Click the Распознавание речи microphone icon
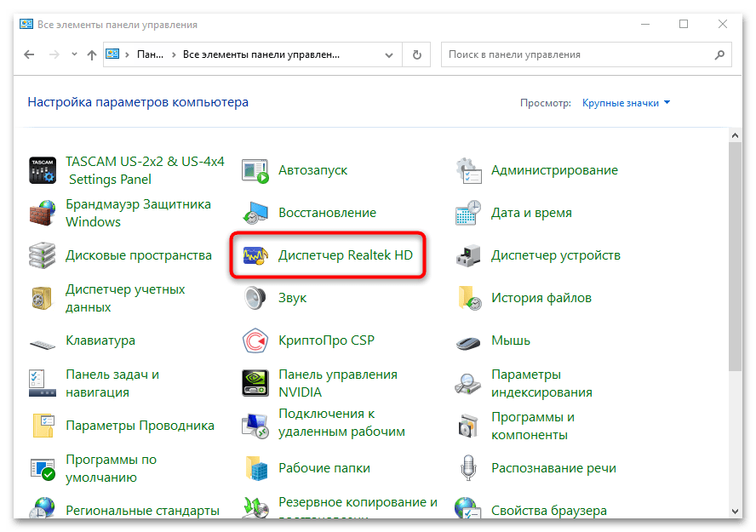Screen dimensions: 756x532 468,468
